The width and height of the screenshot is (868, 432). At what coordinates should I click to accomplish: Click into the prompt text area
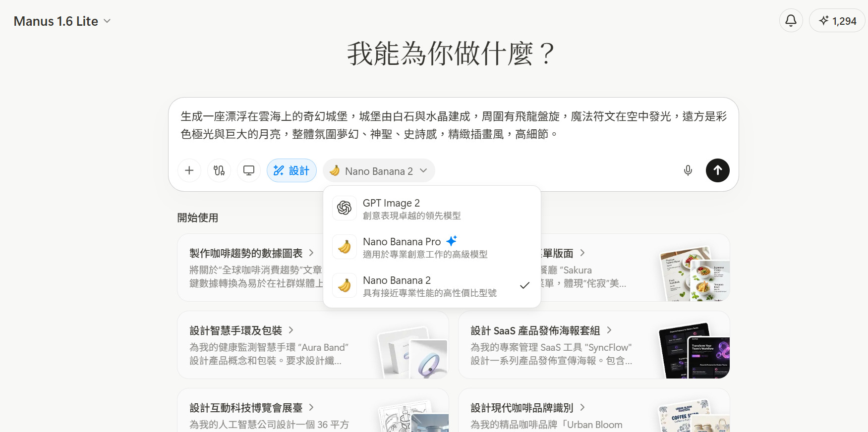pyautogui.click(x=454, y=125)
